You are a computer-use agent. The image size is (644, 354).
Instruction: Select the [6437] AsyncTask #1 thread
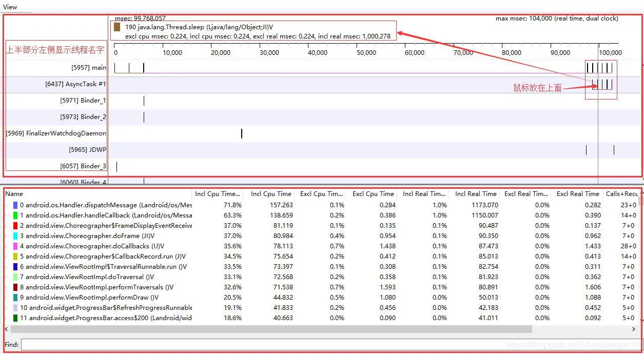75,84
